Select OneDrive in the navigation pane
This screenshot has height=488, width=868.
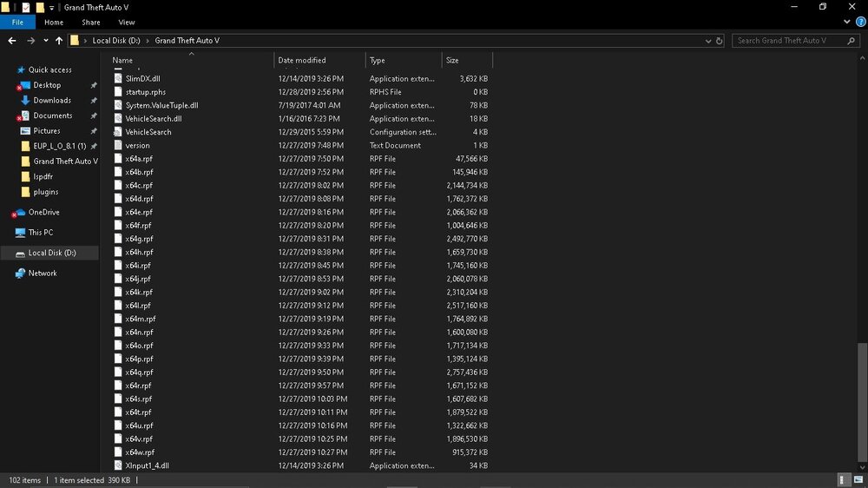pyautogui.click(x=43, y=212)
